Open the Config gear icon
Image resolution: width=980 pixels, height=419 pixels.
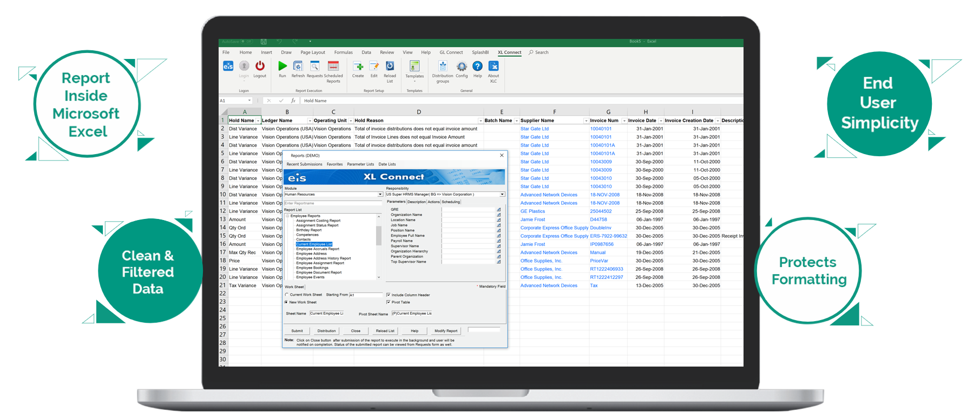click(462, 66)
